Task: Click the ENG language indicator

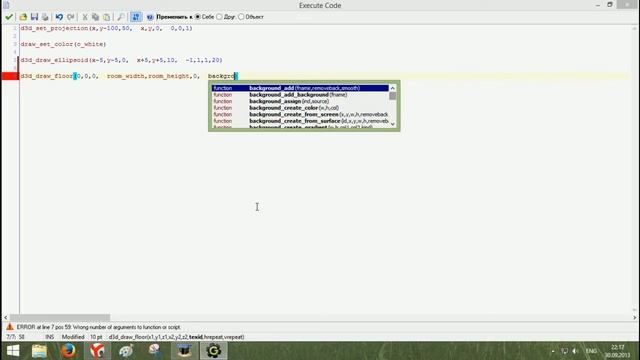Action: 591,351
